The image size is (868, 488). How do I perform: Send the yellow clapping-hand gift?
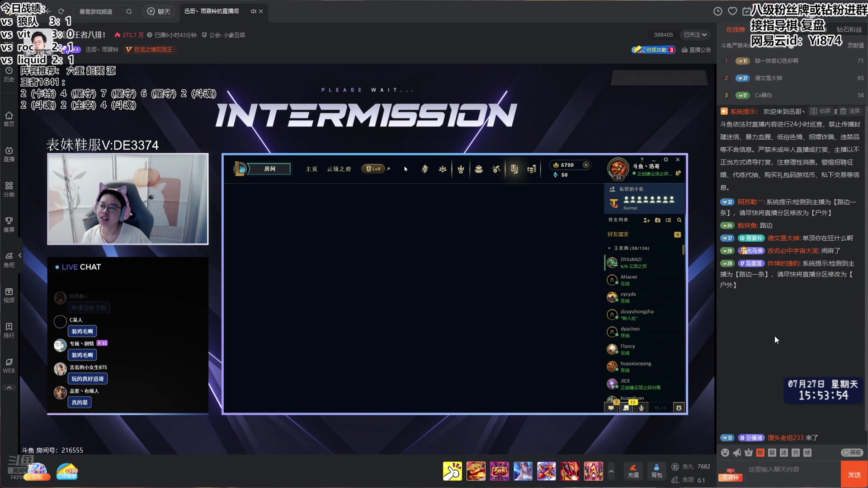(453, 471)
